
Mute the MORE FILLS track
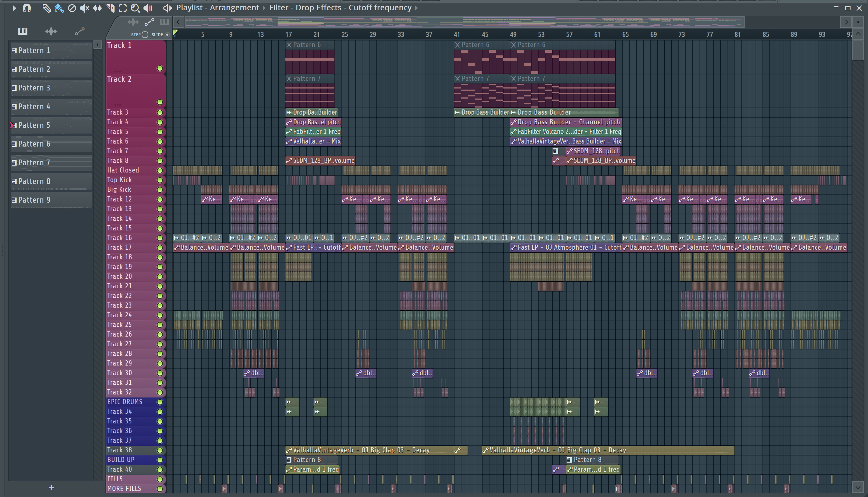tap(160, 489)
